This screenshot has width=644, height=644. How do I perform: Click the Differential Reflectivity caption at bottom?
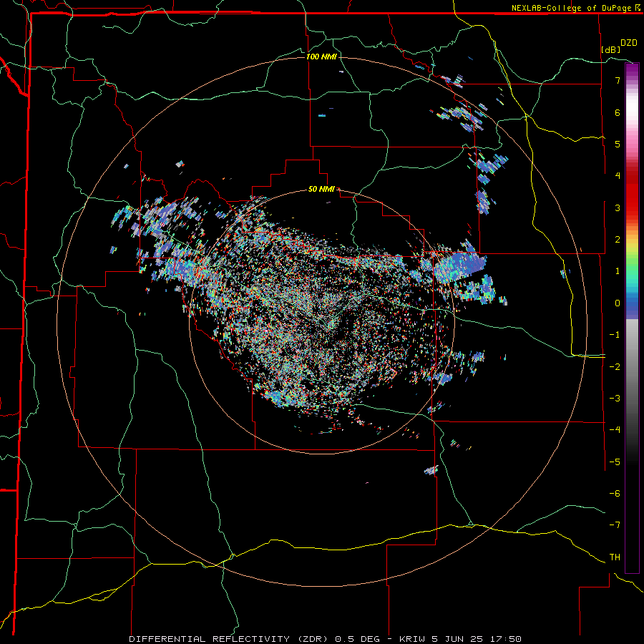pos(326,639)
